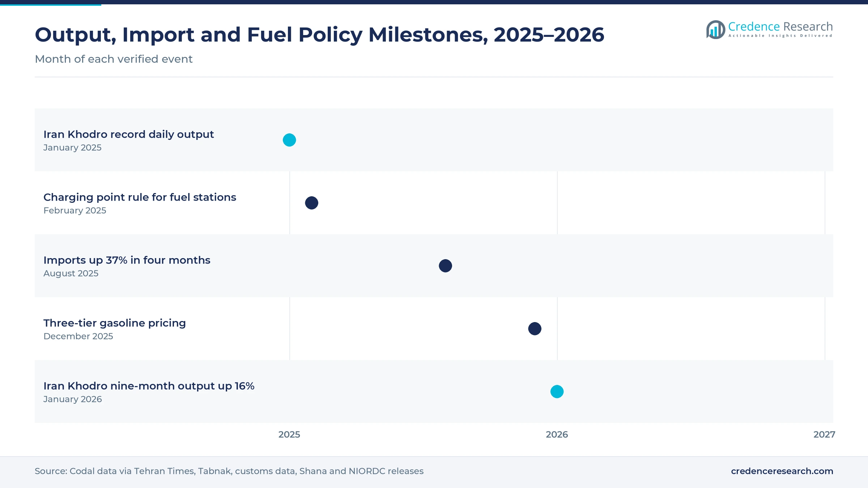The height and width of the screenshot is (488, 868).
Task: Click the 'Credence Research' brand name text
Action: coord(780,26)
